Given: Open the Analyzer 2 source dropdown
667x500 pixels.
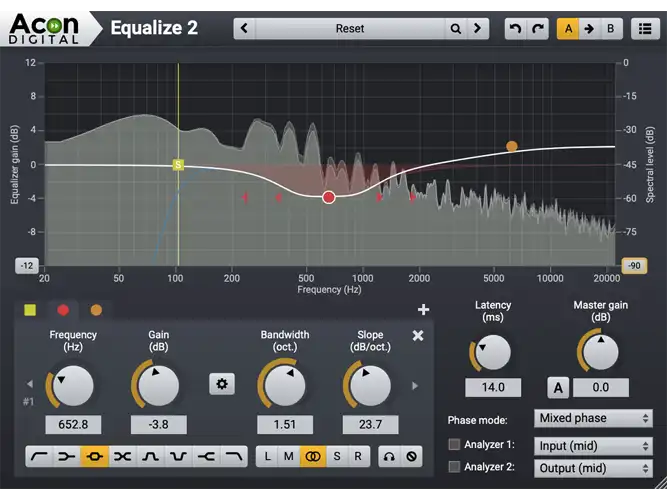Looking at the screenshot, I should [593, 468].
